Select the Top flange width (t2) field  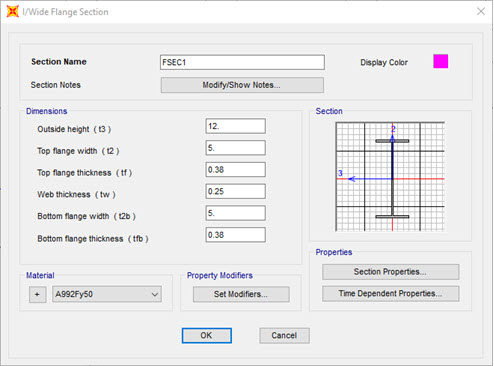(235, 148)
